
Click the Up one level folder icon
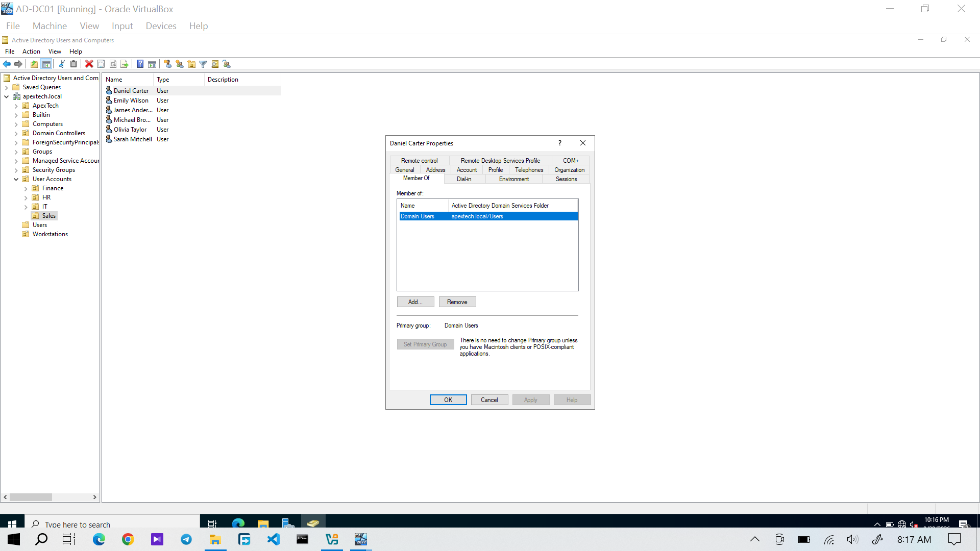tap(34, 64)
